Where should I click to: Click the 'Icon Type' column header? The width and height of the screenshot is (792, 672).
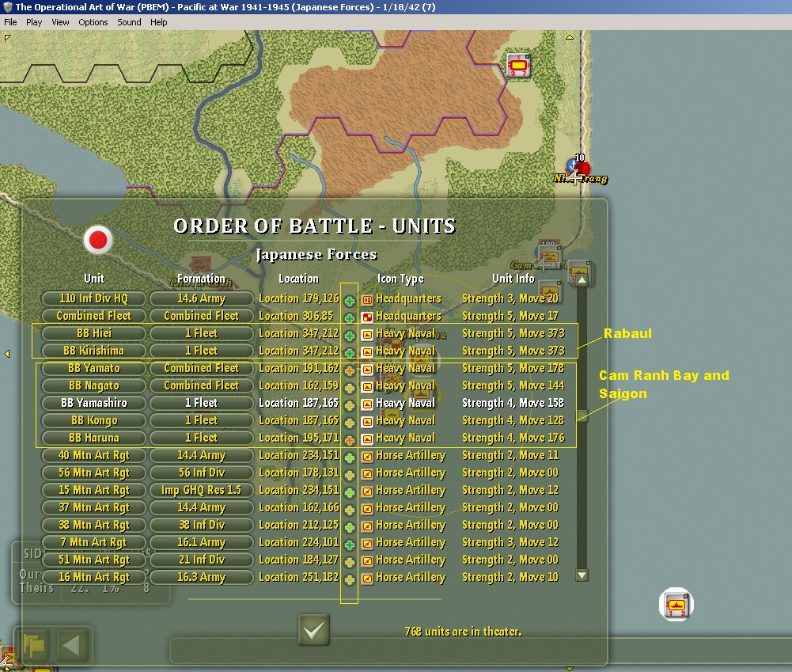tap(400, 279)
